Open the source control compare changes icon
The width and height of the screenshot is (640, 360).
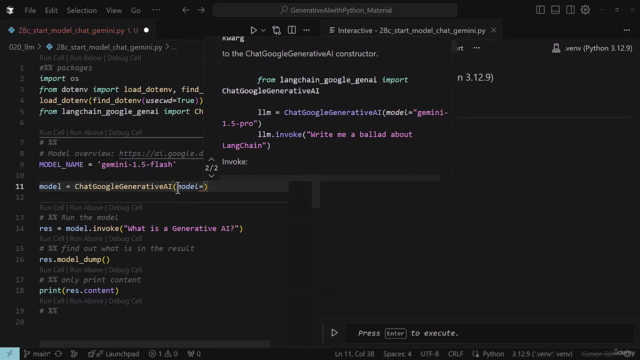(x=276, y=30)
